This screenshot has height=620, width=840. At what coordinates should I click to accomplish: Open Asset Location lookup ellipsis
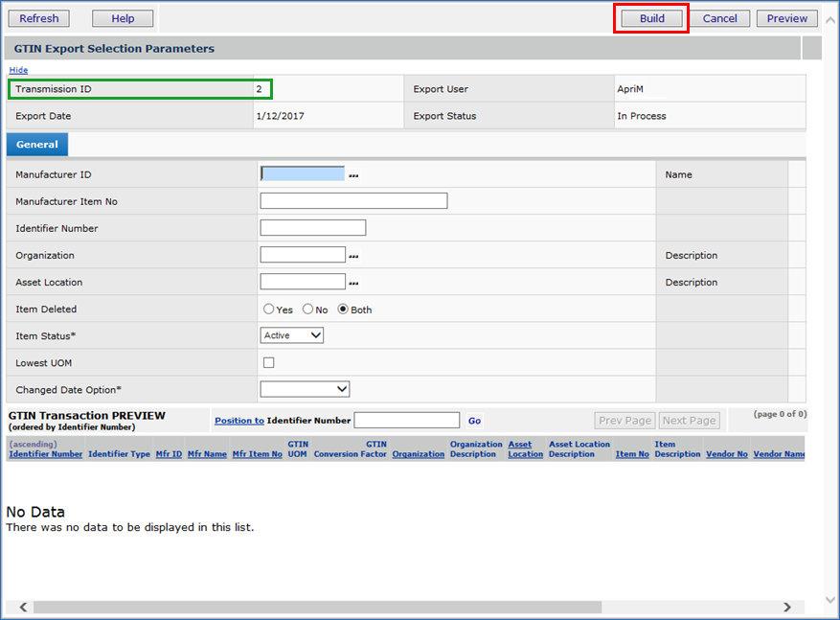point(353,283)
